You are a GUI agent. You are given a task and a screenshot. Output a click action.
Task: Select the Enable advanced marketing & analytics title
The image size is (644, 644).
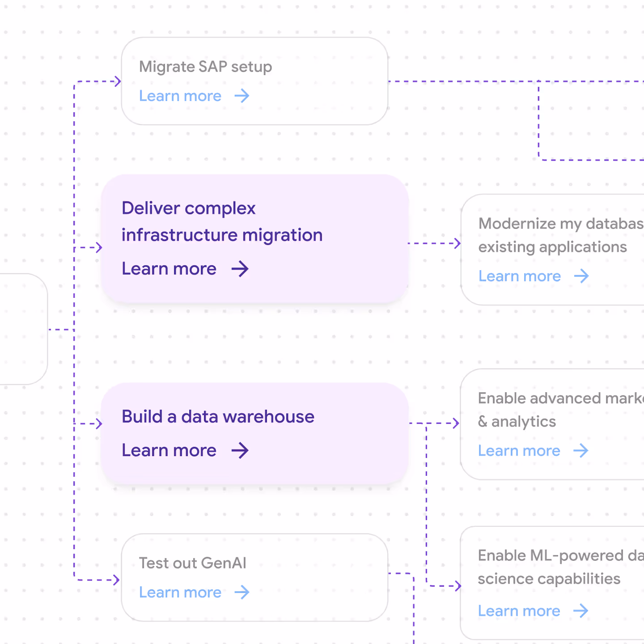point(561,410)
